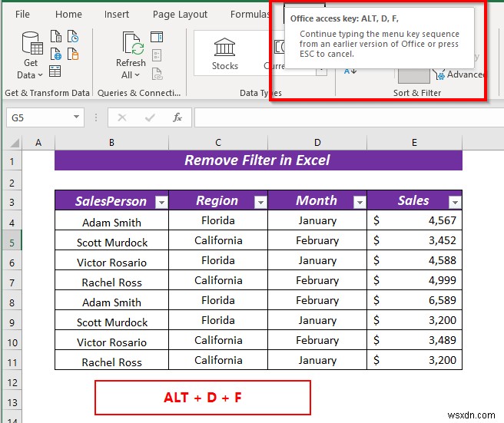Click the formula bar expand dots handle
504x423 pixels.
click(96, 117)
